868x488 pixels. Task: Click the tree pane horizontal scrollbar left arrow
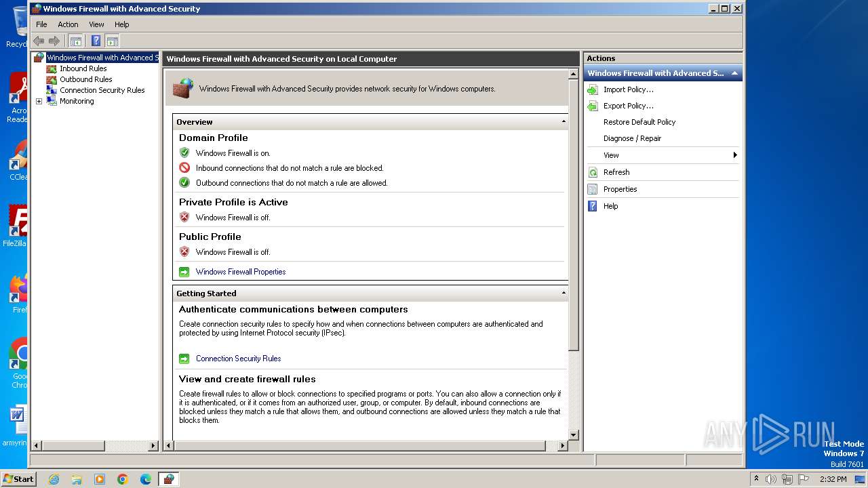click(x=36, y=446)
